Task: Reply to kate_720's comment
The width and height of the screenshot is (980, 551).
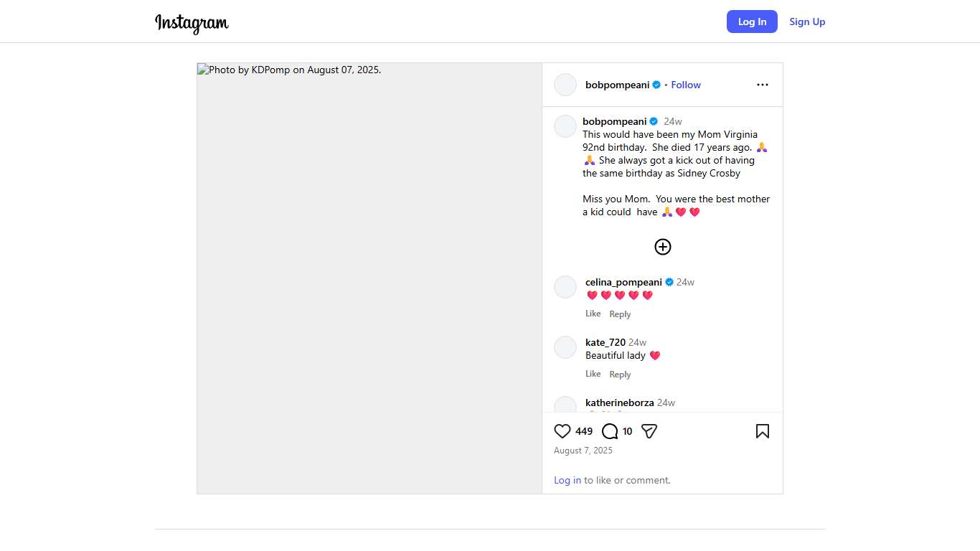Action: pos(620,375)
